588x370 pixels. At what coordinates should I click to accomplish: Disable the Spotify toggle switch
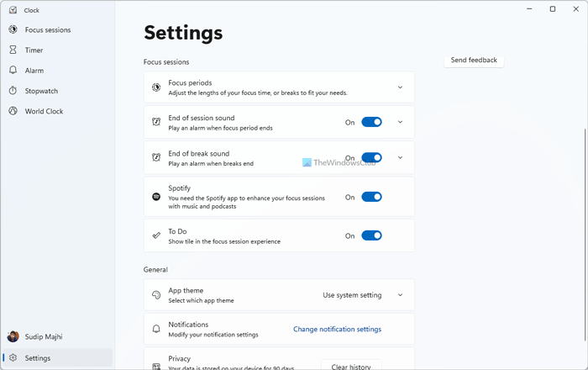(x=371, y=197)
